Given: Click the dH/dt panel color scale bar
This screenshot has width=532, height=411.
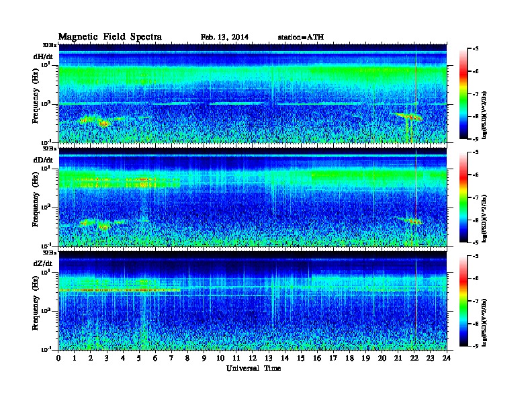Looking at the screenshot, I should coord(463,94).
